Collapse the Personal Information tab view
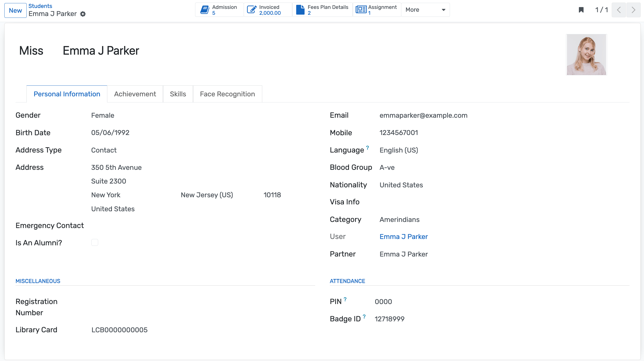The width and height of the screenshot is (644, 361). click(67, 94)
